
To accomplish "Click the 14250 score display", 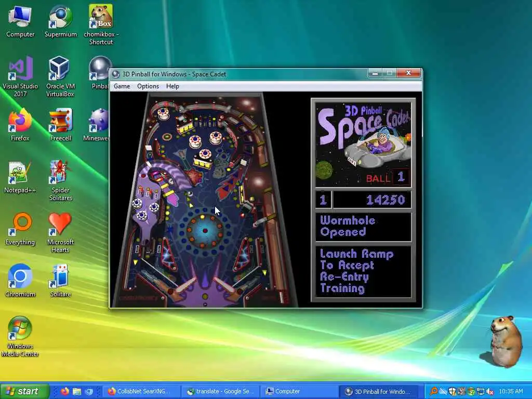I will coord(372,200).
